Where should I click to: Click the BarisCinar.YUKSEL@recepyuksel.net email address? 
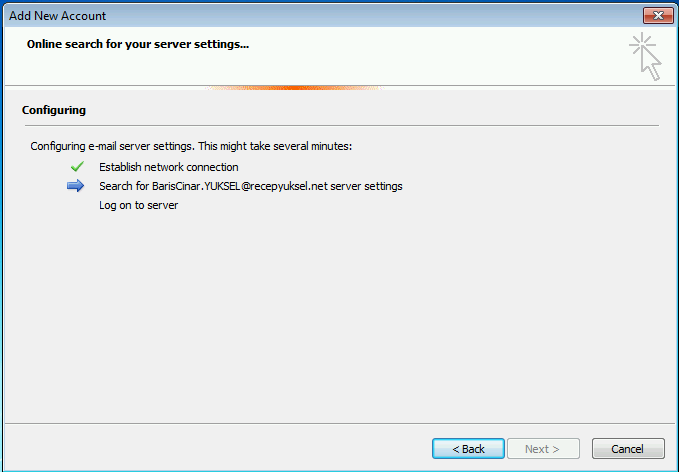pyautogui.click(x=239, y=186)
